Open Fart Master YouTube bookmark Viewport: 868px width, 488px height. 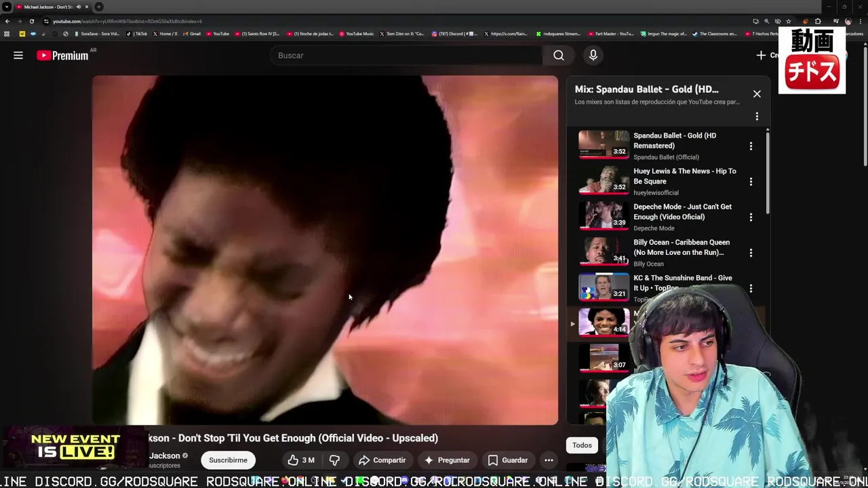click(610, 34)
